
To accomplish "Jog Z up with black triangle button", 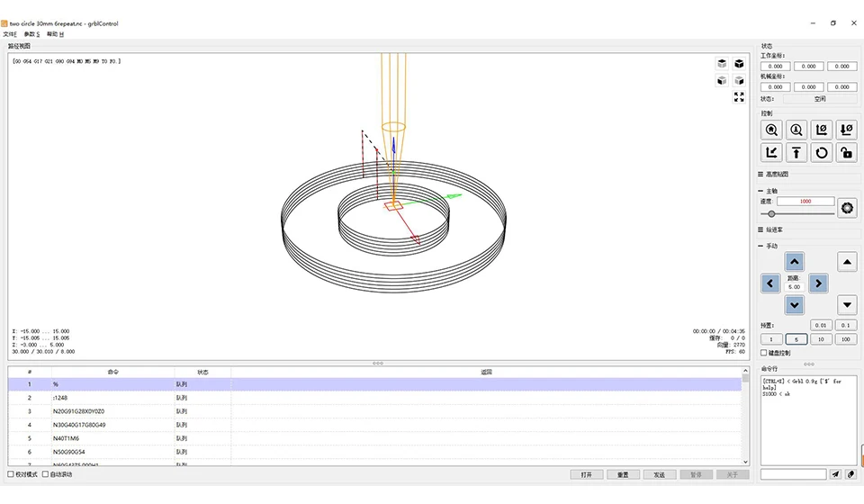I will [x=847, y=262].
